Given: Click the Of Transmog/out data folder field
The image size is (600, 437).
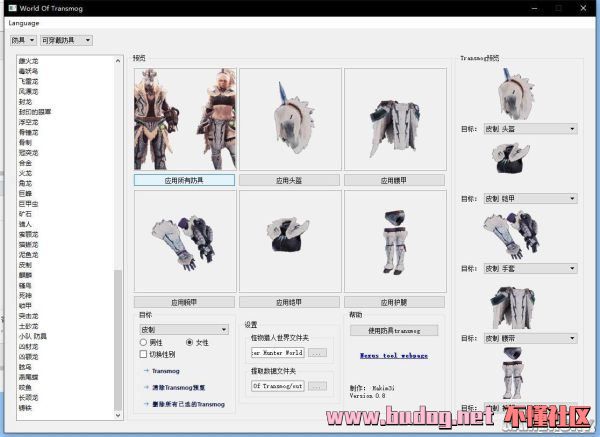Looking at the screenshot, I should pyautogui.click(x=278, y=386).
